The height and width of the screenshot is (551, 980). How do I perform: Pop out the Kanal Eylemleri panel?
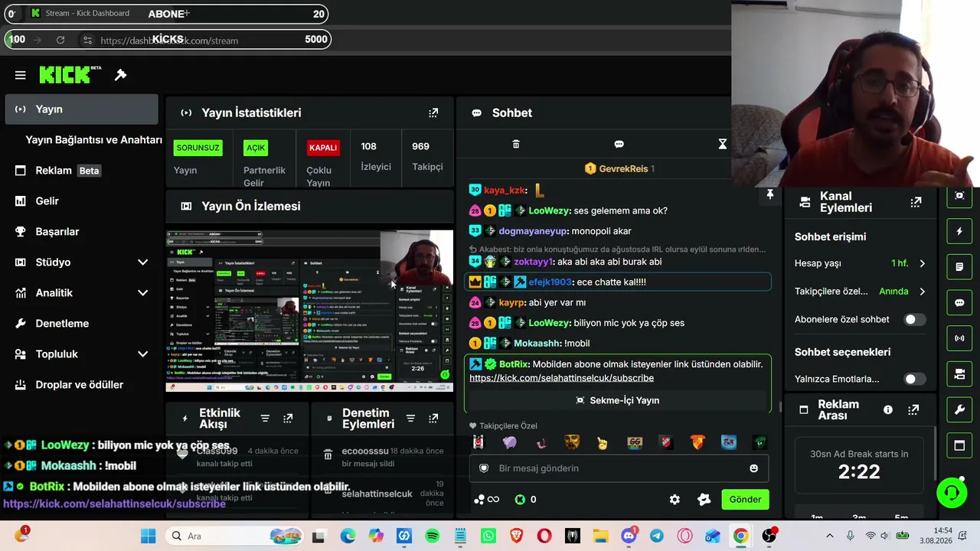(x=916, y=202)
